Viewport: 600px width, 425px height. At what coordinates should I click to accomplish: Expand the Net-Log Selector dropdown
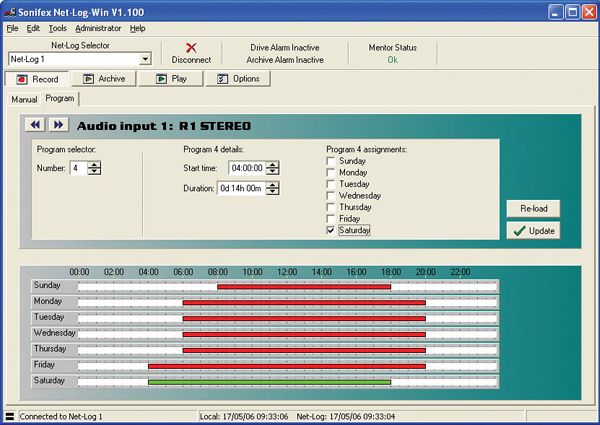tap(145, 60)
